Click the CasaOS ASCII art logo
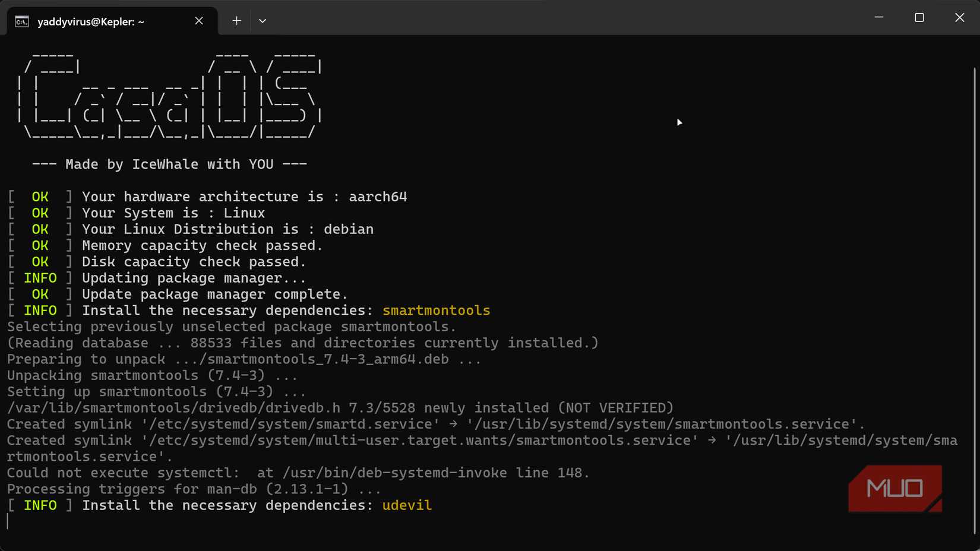 click(x=170, y=97)
